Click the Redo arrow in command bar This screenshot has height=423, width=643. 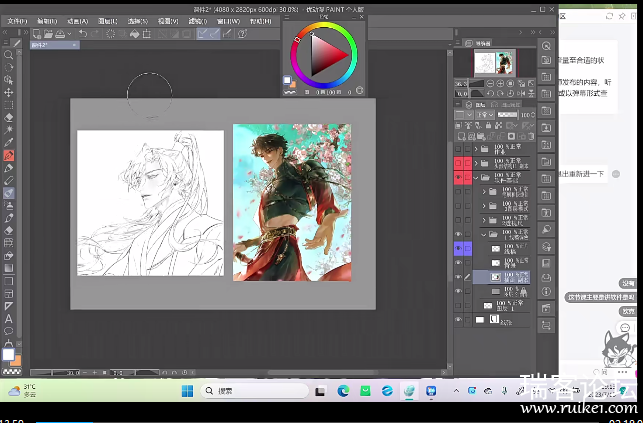coord(95,34)
